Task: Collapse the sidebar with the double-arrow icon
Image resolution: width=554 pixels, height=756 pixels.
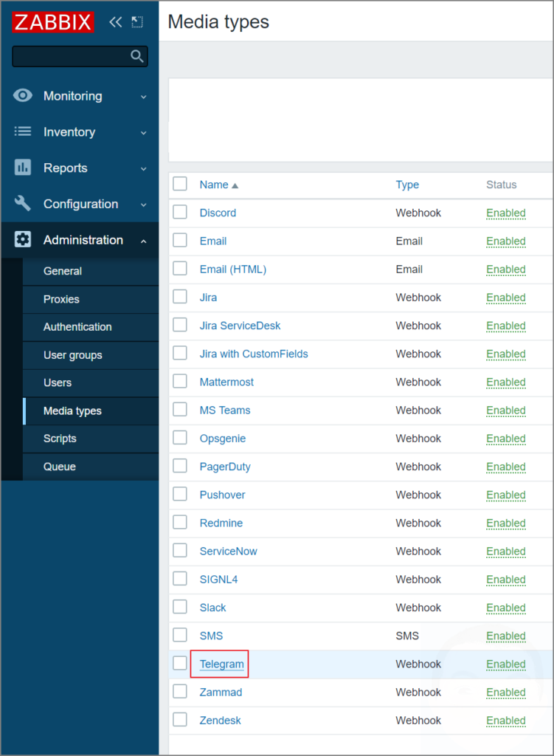Action: tap(115, 22)
